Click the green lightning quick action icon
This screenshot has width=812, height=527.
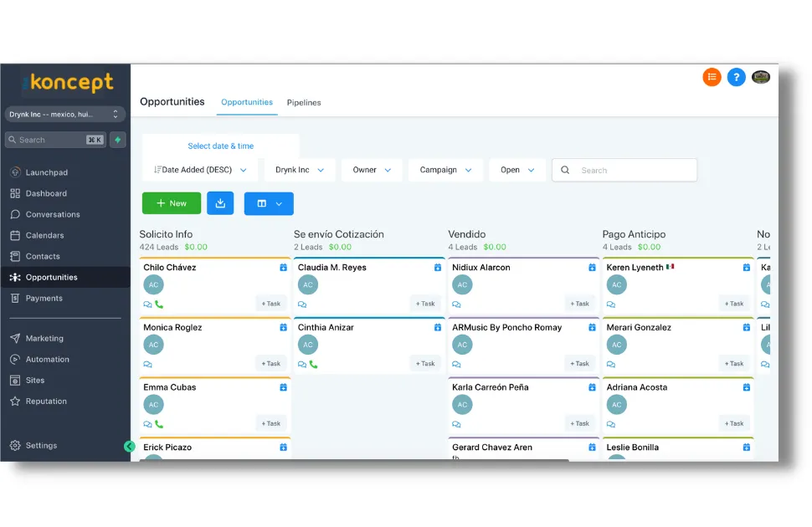click(x=118, y=140)
